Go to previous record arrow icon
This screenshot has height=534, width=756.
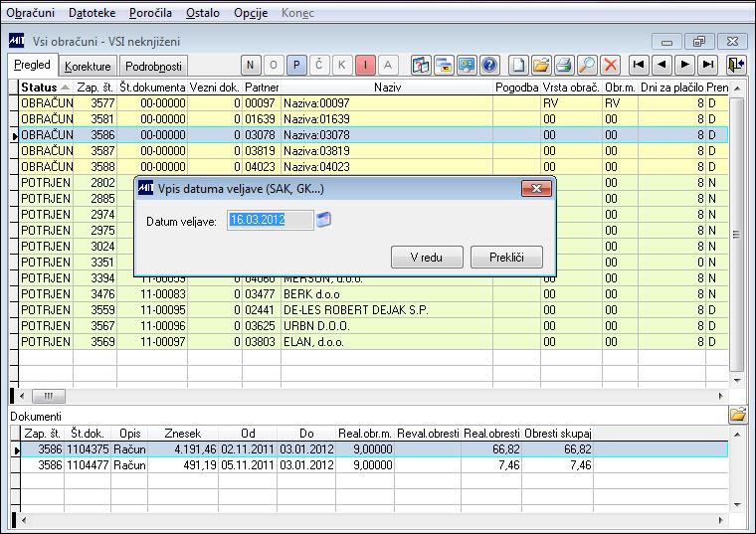click(x=661, y=65)
